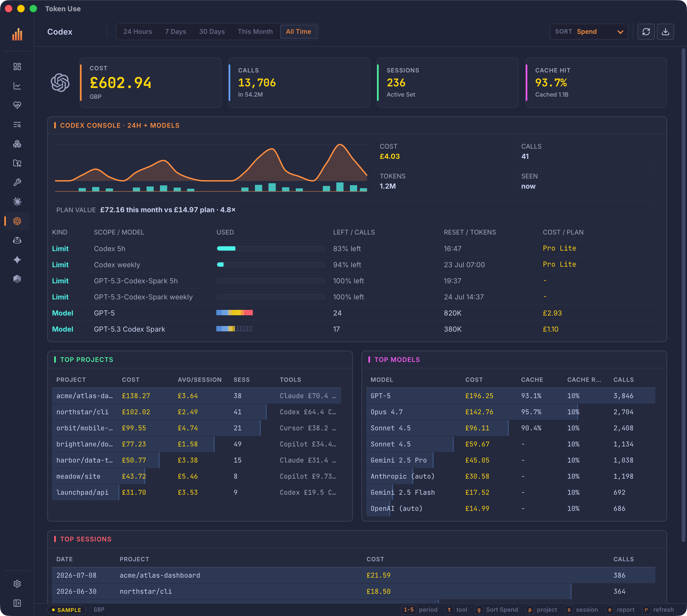
Task: Select the harbor/data-t… project row
Action: coord(196,460)
